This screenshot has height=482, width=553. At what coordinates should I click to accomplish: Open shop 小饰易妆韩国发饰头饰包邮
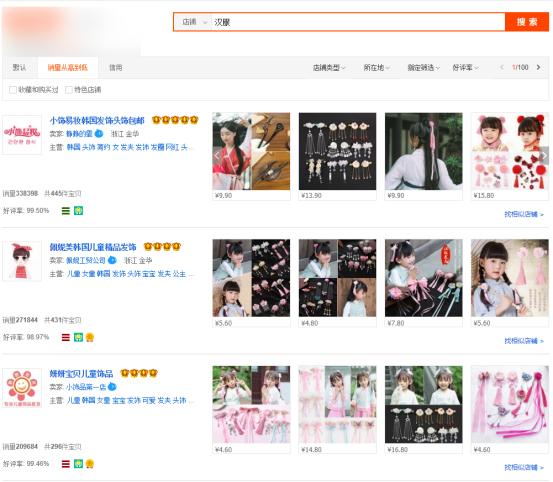click(x=97, y=121)
